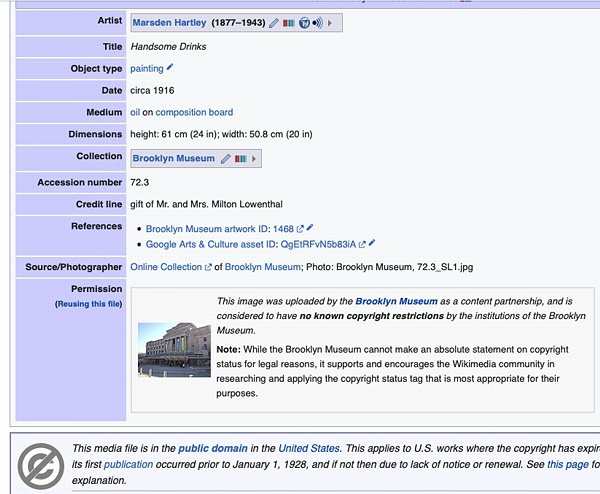Open Wikidata barcode icon in Artist row

[288, 22]
